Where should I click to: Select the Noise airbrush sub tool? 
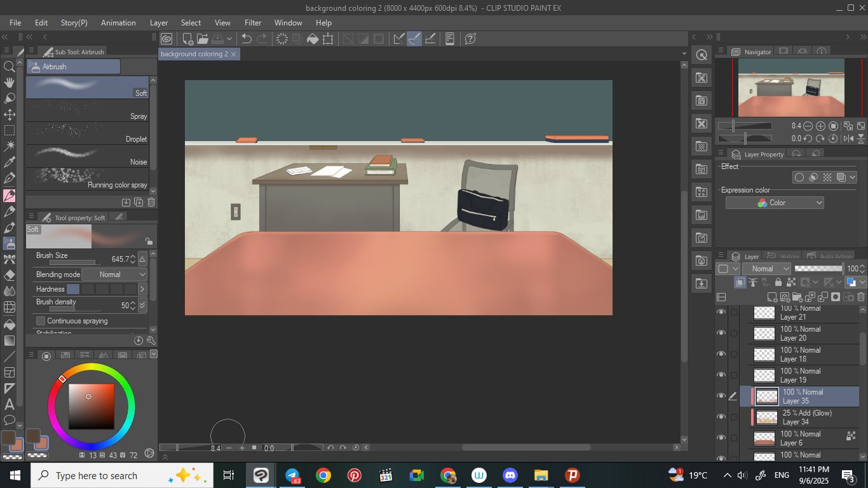pyautogui.click(x=88, y=156)
